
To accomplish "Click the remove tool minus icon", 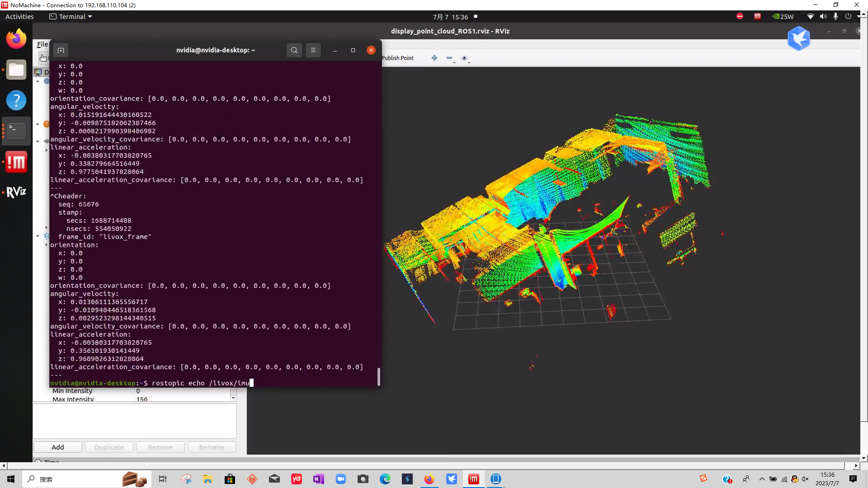I will coord(449,58).
